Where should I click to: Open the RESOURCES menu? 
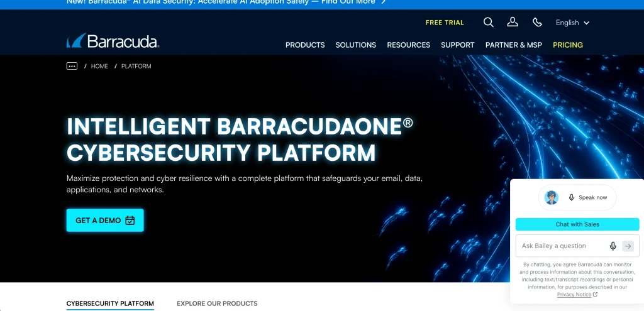tap(409, 45)
